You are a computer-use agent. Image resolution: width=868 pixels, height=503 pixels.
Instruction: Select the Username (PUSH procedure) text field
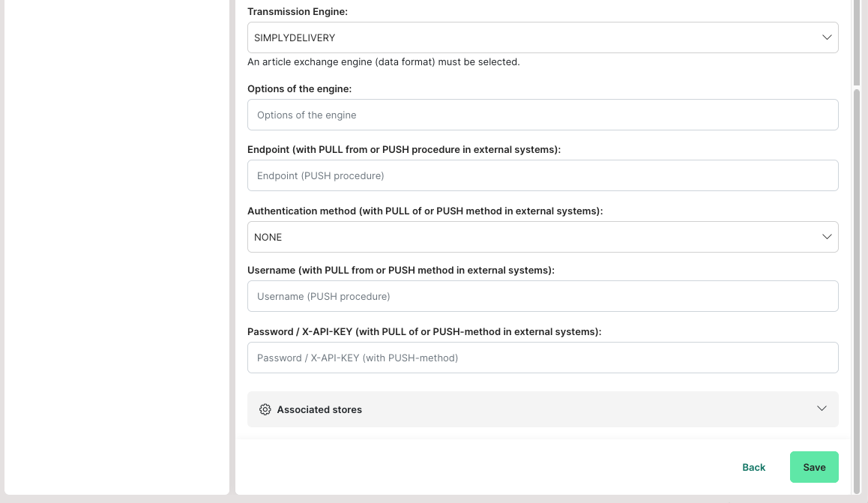click(542, 296)
